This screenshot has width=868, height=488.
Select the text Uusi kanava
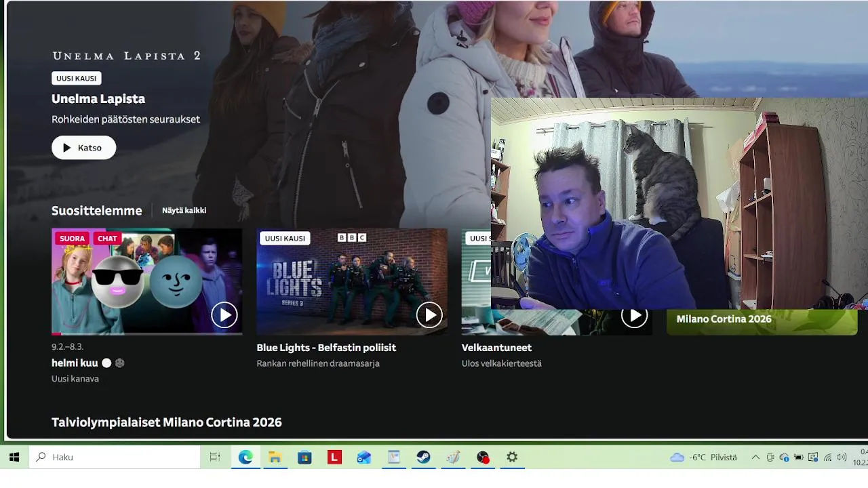point(75,379)
